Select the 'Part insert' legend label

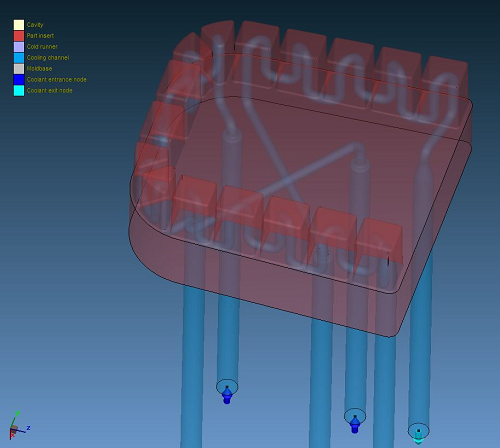pyautogui.click(x=40, y=36)
